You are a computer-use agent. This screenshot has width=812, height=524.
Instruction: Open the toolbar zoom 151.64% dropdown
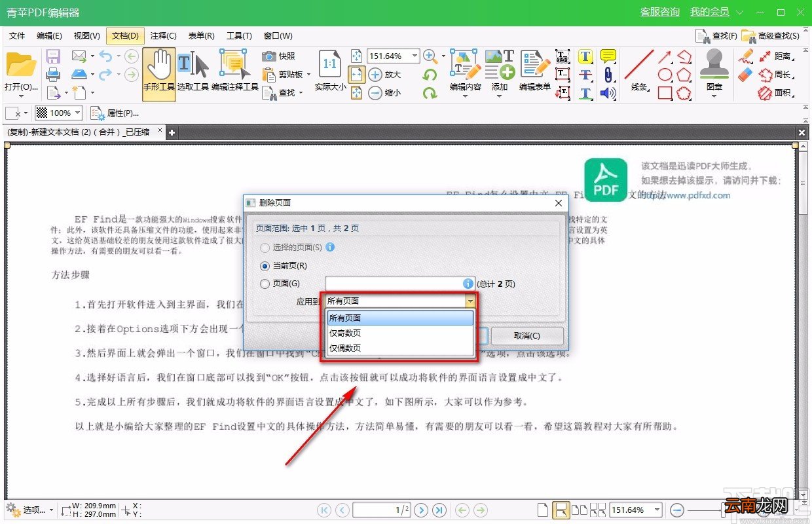tap(415, 56)
